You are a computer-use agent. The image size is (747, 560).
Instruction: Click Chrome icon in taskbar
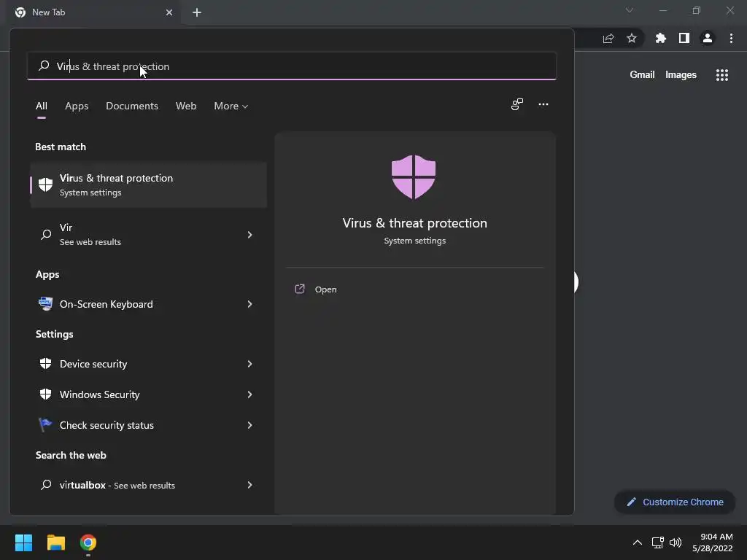tap(88, 542)
